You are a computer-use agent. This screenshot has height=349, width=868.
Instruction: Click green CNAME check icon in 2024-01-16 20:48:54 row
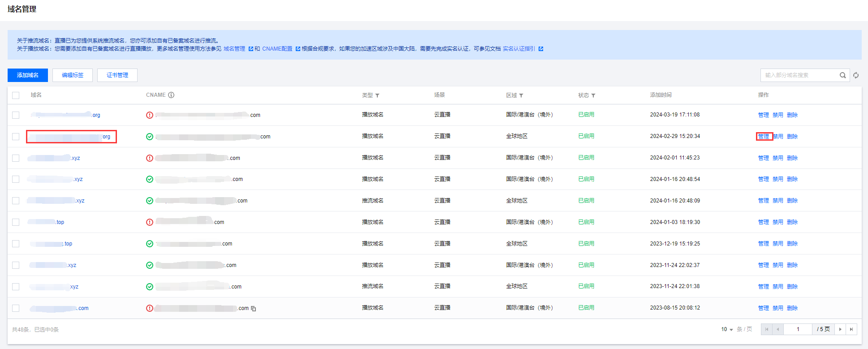coord(150,179)
